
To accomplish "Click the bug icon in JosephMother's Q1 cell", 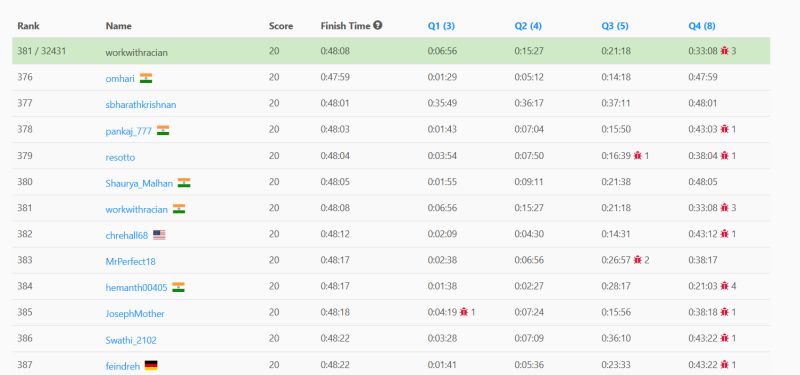I will 463,312.
